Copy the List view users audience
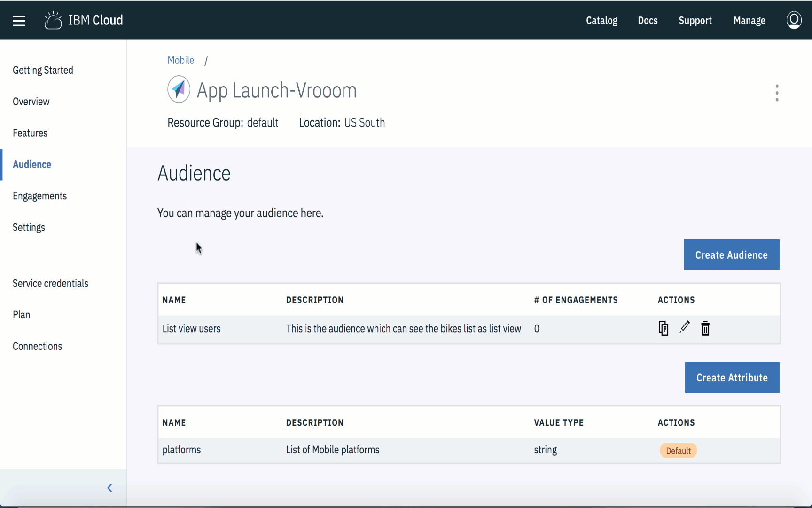The image size is (812, 508). (x=663, y=328)
